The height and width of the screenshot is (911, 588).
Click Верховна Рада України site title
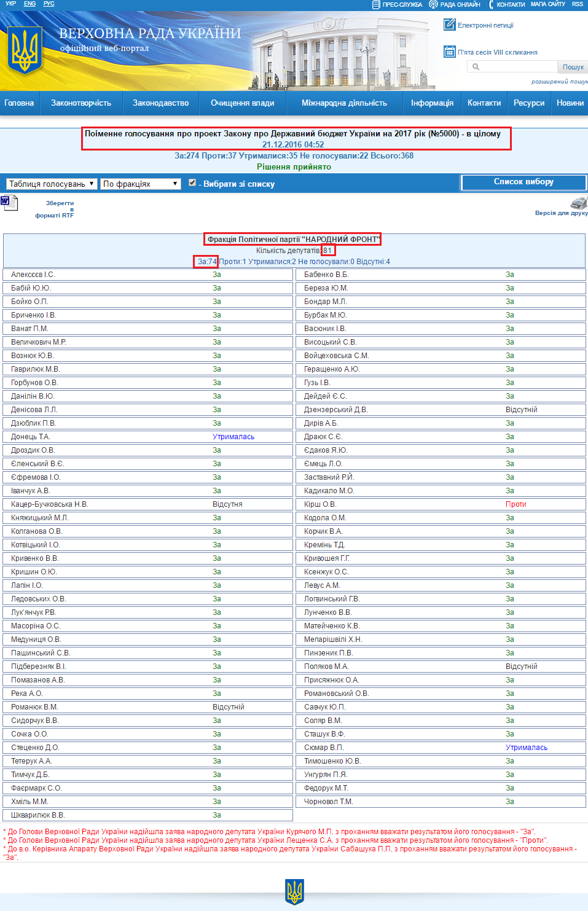click(150, 33)
